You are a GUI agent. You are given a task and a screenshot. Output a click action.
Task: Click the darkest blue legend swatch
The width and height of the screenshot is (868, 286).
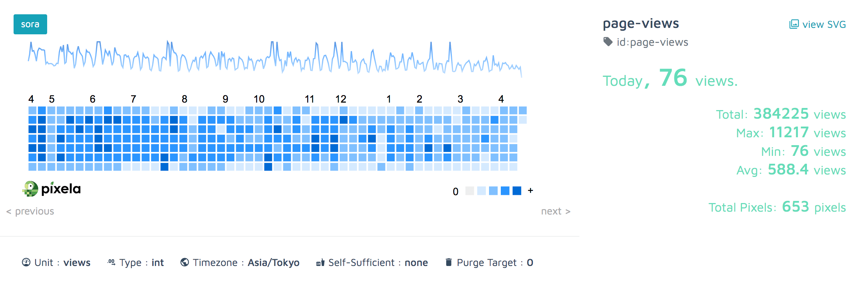[517, 191]
